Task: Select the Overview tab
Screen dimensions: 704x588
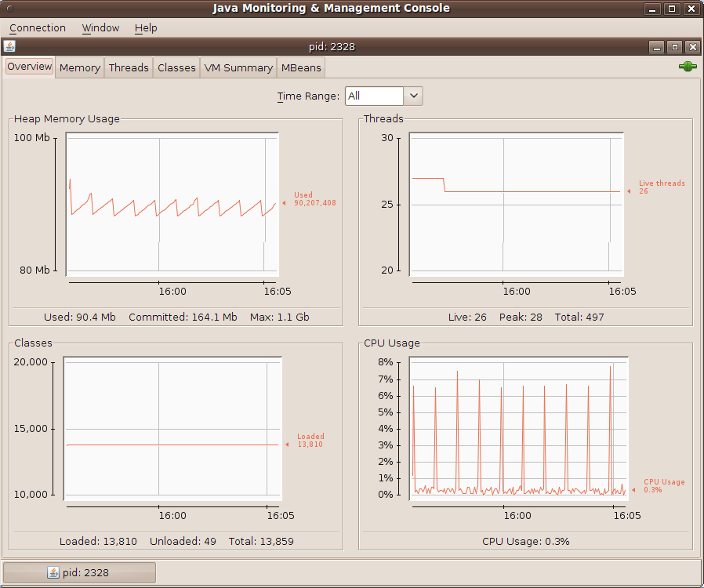Action: pyautogui.click(x=30, y=67)
